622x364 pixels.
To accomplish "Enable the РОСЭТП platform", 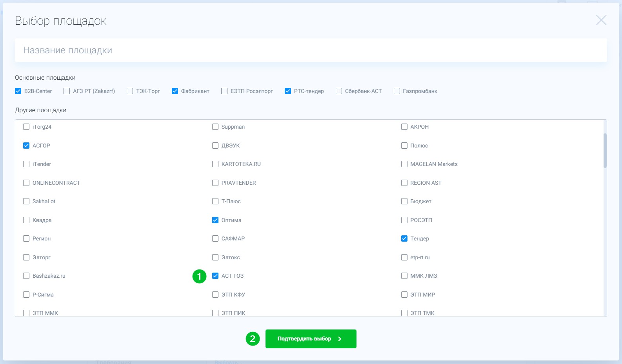I will tap(404, 220).
